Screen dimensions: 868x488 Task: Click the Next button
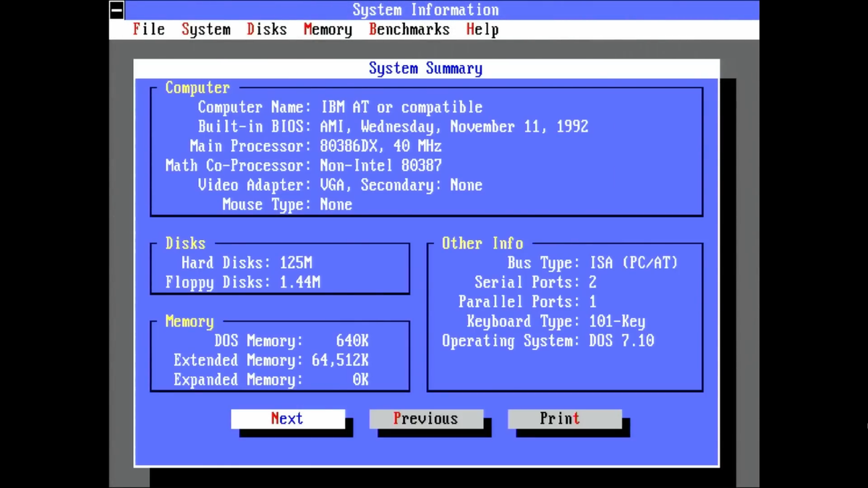(x=287, y=418)
